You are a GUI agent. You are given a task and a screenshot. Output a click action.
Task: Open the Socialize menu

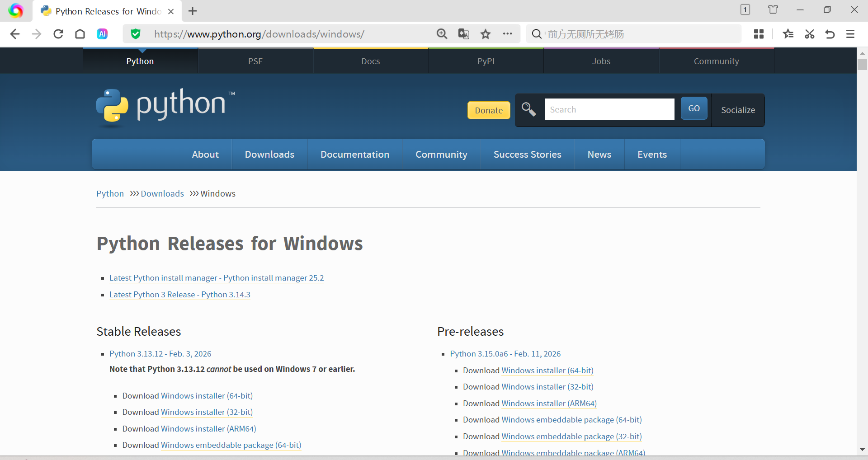coord(738,110)
